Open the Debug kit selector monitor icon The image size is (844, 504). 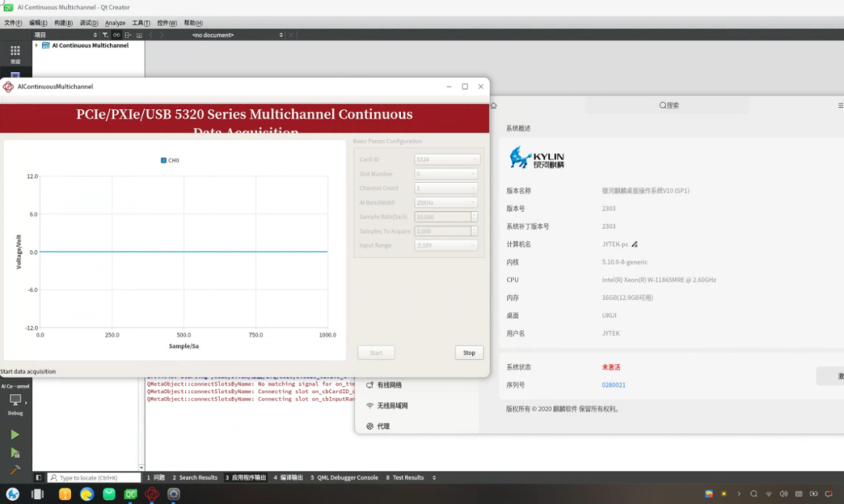tap(15, 400)
